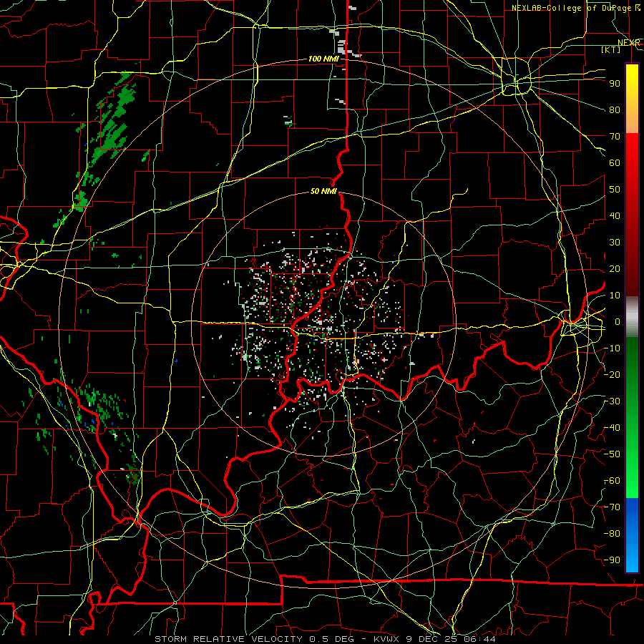Click the -70 value on the scale
644x644 pixels.
(x=613, y=507)
